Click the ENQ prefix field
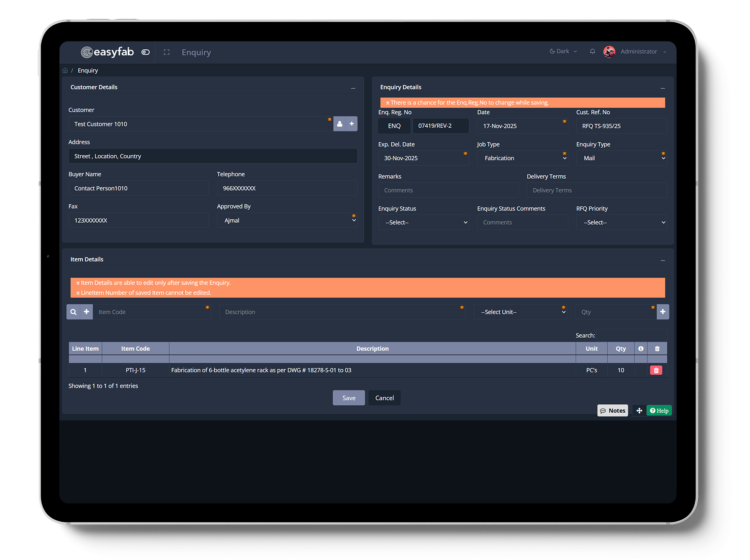750x560 pixels. [x=394, y=126]
